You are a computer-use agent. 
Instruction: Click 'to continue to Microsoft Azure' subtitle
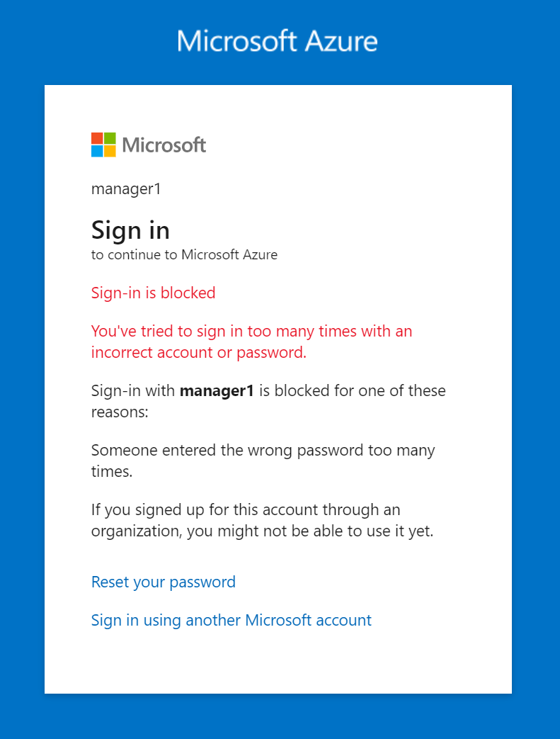click(184, 254)
